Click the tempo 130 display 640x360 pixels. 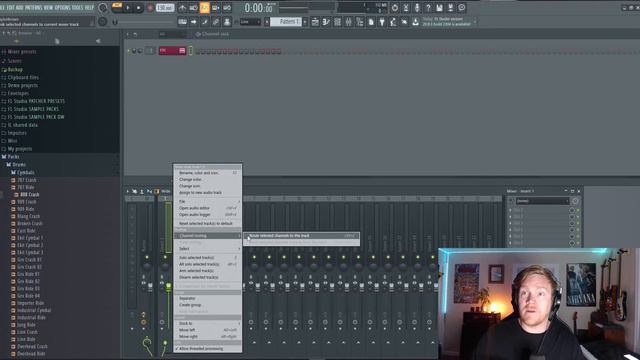click(x=164, y=8)
